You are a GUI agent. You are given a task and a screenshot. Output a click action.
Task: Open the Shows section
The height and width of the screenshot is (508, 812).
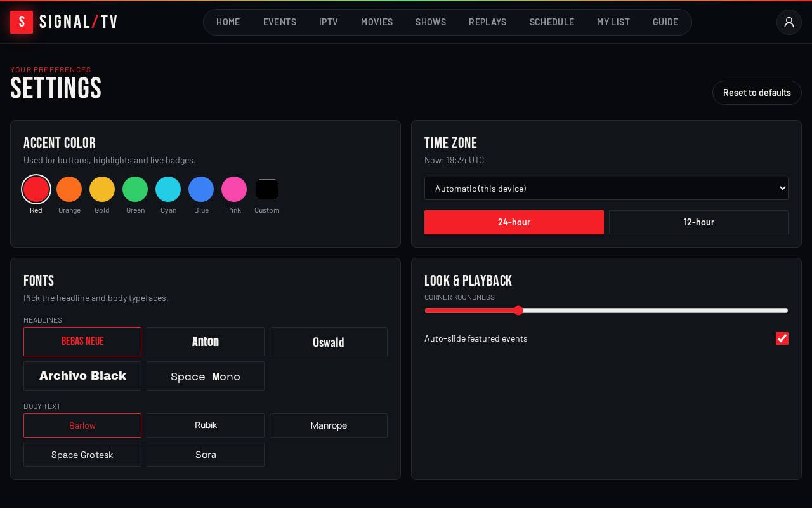point(431,22)
